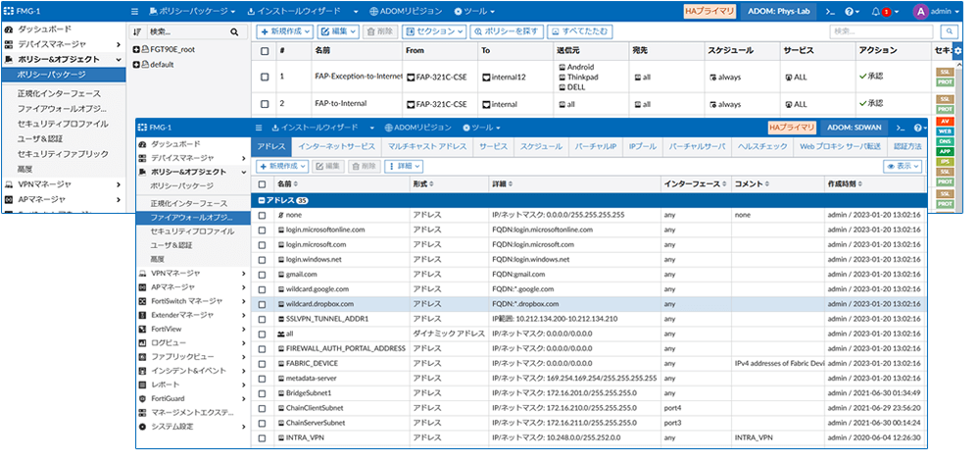
Task: Click column settings gear in Phys-Lab policy table
Action: 956,50
